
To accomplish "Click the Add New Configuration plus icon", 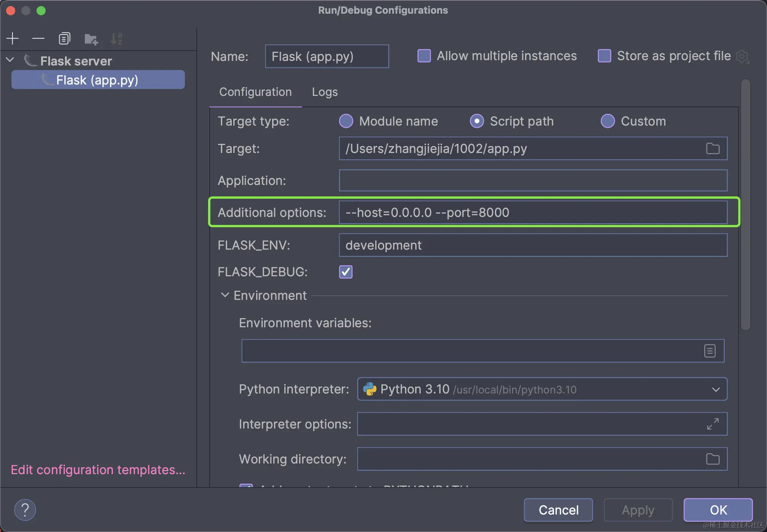I will pyautogui.click(x=13, y=38).
